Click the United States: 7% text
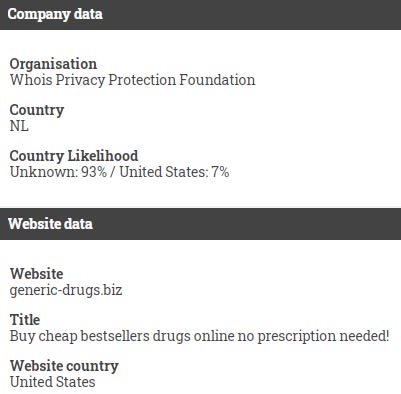 pos(174,172)
